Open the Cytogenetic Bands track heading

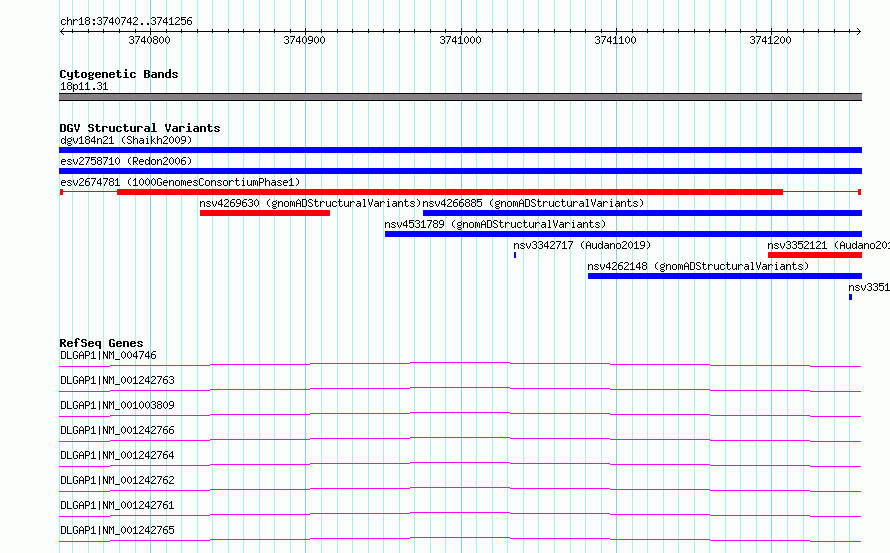(119, 74)
